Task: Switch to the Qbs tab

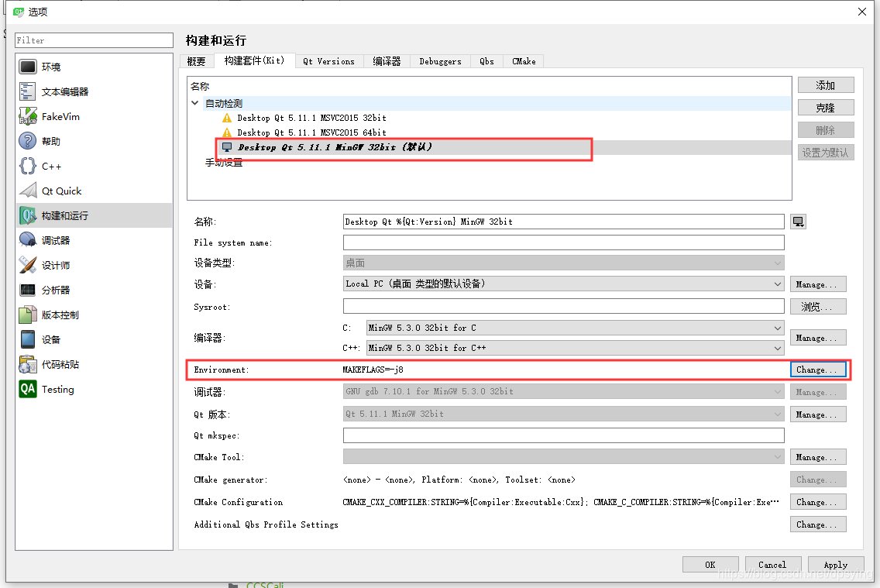Action: click(x=486, y=61)
